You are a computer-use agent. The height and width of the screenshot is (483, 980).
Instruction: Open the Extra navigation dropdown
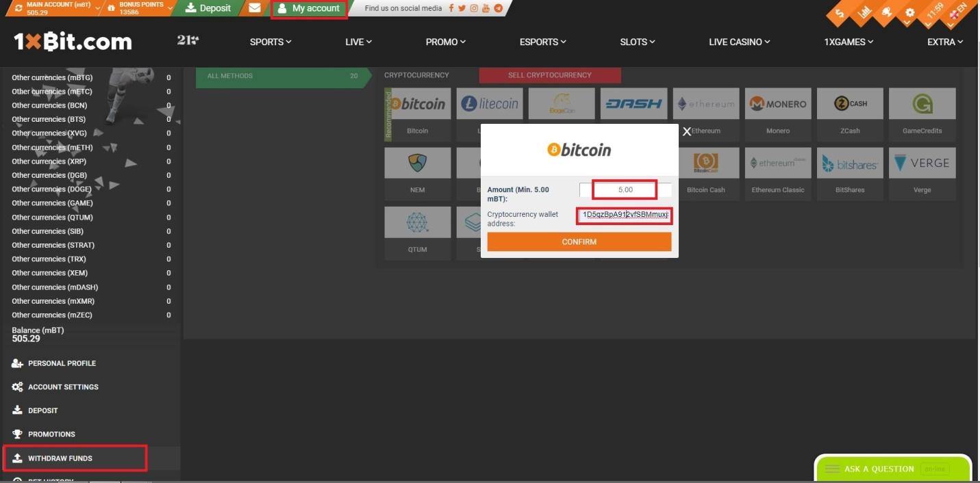[946, 42]
